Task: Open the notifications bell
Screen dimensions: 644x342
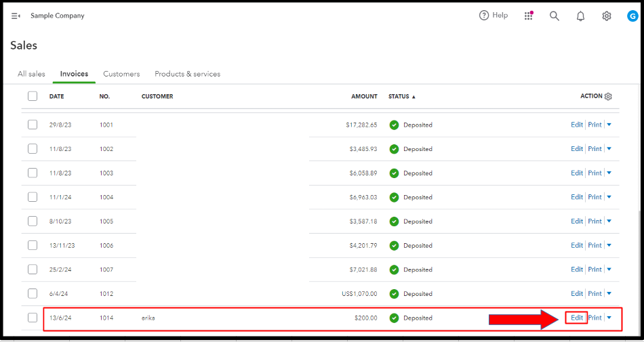Action: [x=580, y=16]
